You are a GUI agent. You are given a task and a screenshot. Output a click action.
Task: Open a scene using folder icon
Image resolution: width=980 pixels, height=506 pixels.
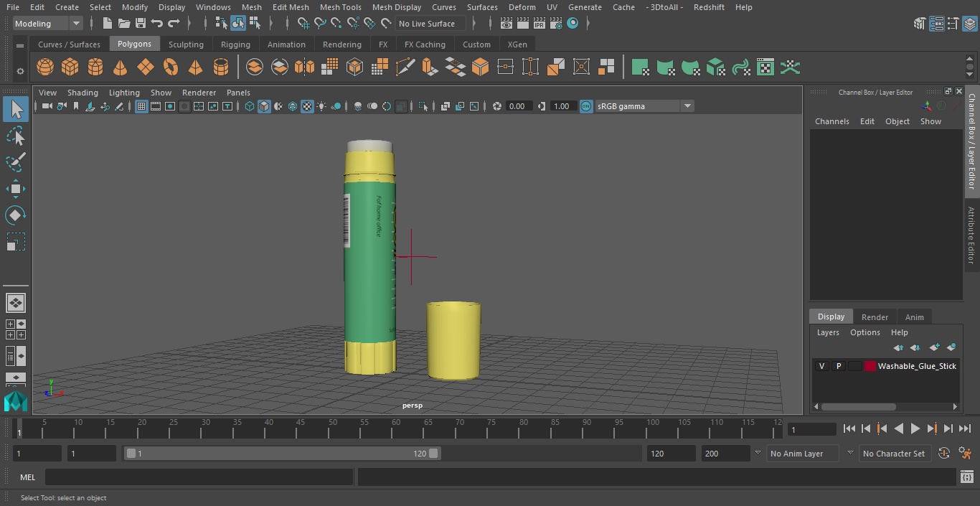pos(124,24)
